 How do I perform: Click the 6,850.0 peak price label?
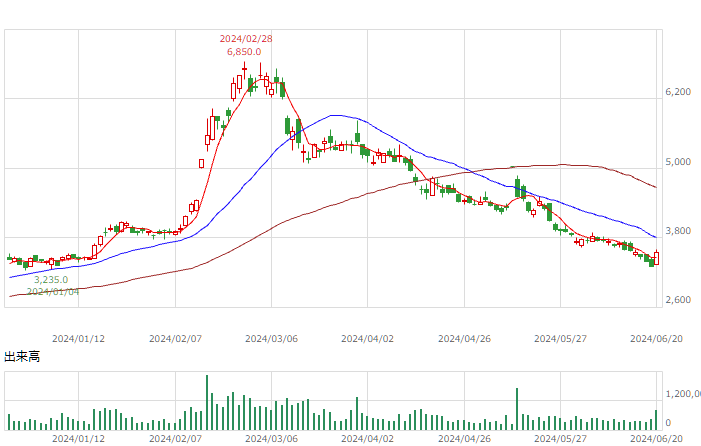pos(244,52)
